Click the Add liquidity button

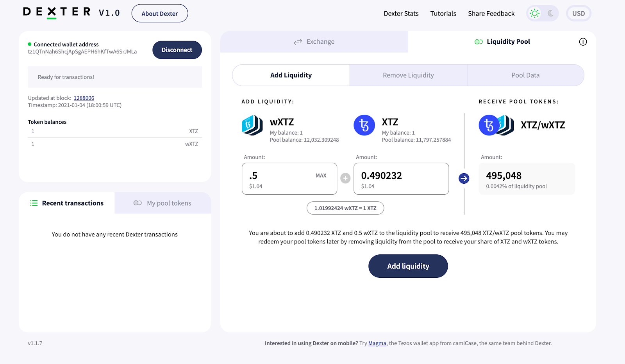[x=408, y=266]
